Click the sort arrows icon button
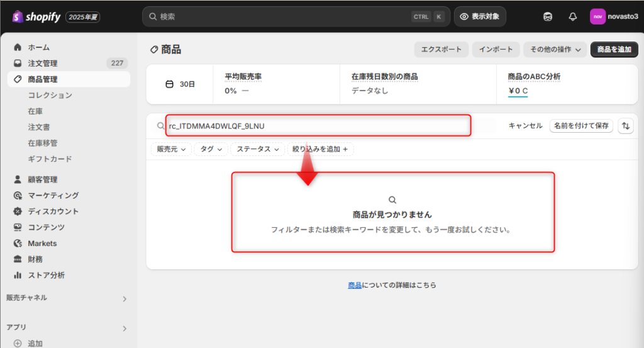The width and height of the screenshot is (644, 348). point(626,126)
